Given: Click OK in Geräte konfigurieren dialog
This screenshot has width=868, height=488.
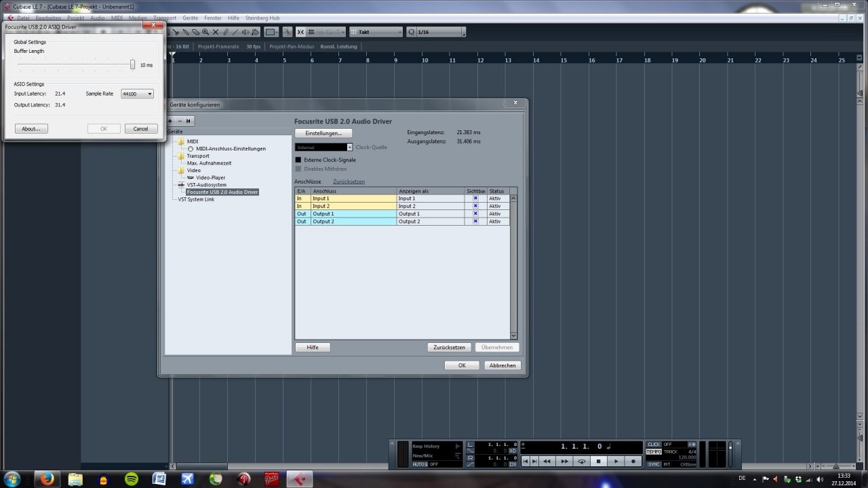Looking at the screenshot, I should [x=462, y=365].
